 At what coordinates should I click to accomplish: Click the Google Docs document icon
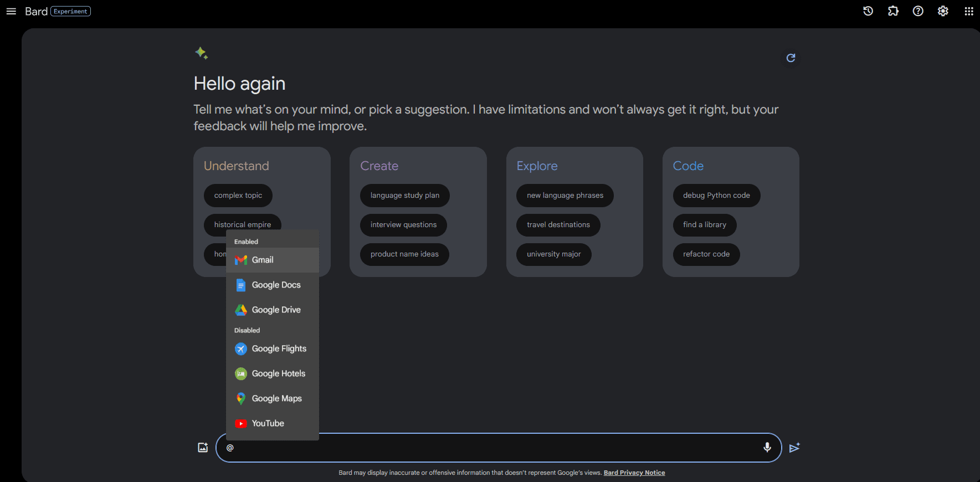[241, 285]
